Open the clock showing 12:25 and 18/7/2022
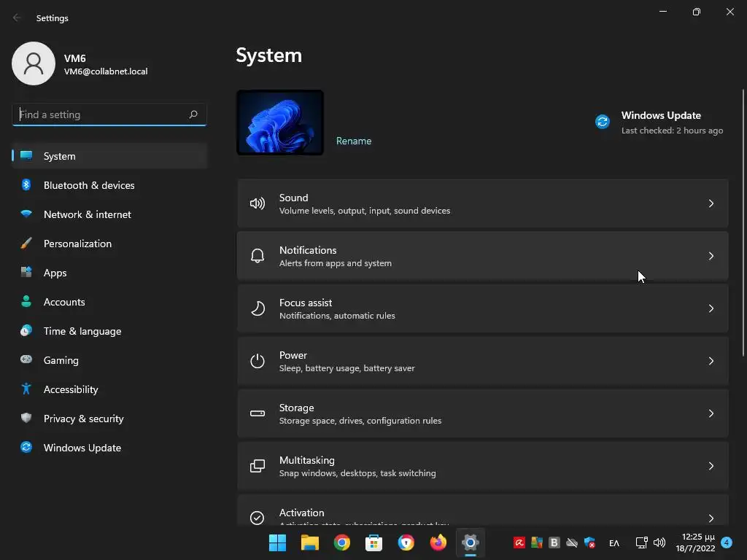 coord(695,542)
